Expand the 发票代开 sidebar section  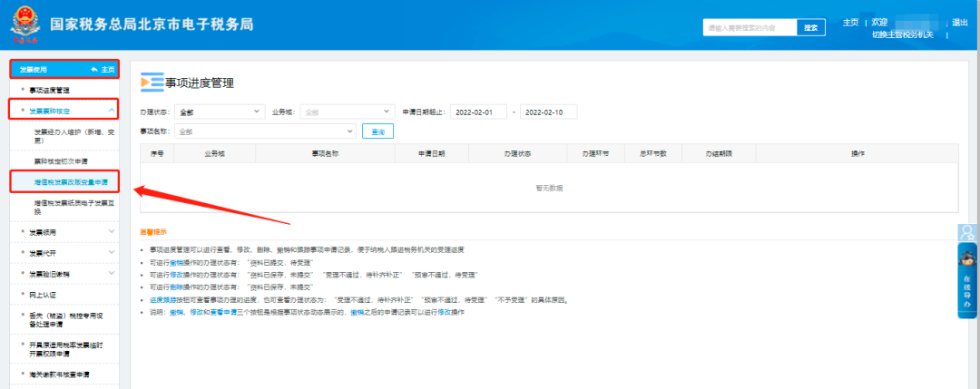tap(112, 253)
